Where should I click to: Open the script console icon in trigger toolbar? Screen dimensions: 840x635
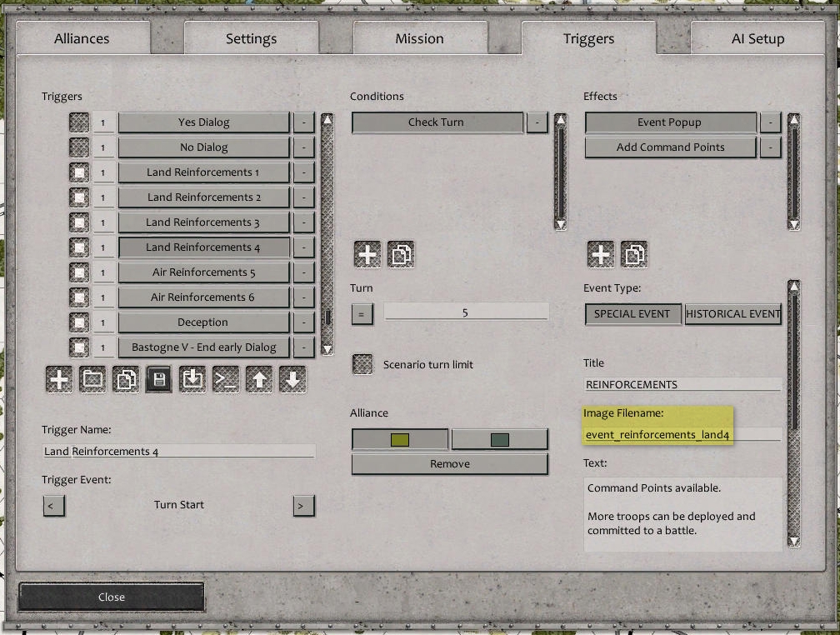(x=226, y=378)
